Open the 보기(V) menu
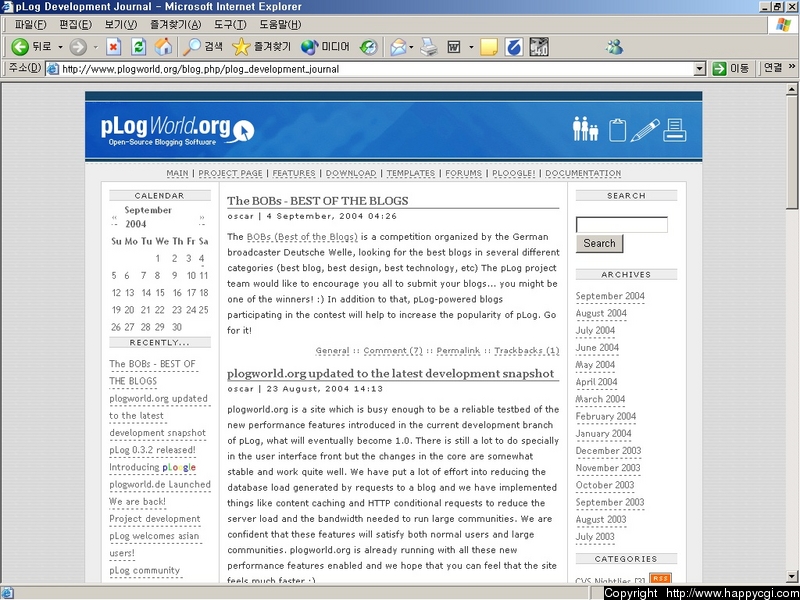The height and width of the screenshot is (600, 800). coord(121,24)
